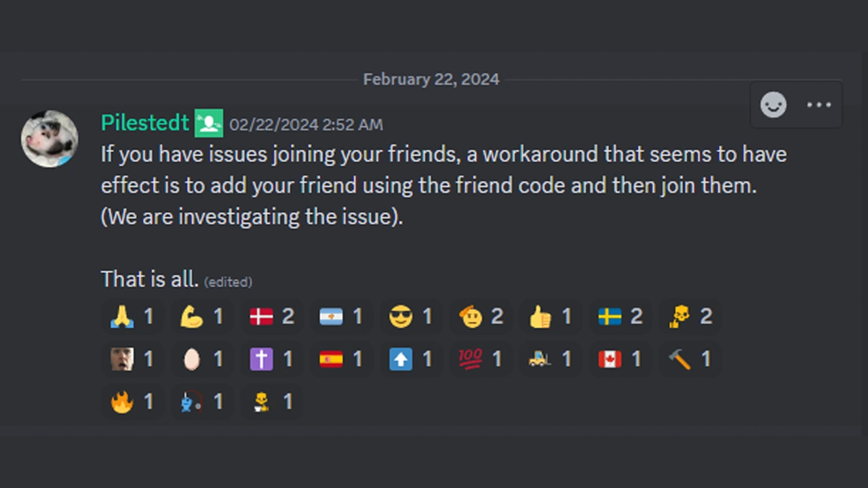Toggle the flexed bicep reaction

pyautogui.click(x=202, y=317)
